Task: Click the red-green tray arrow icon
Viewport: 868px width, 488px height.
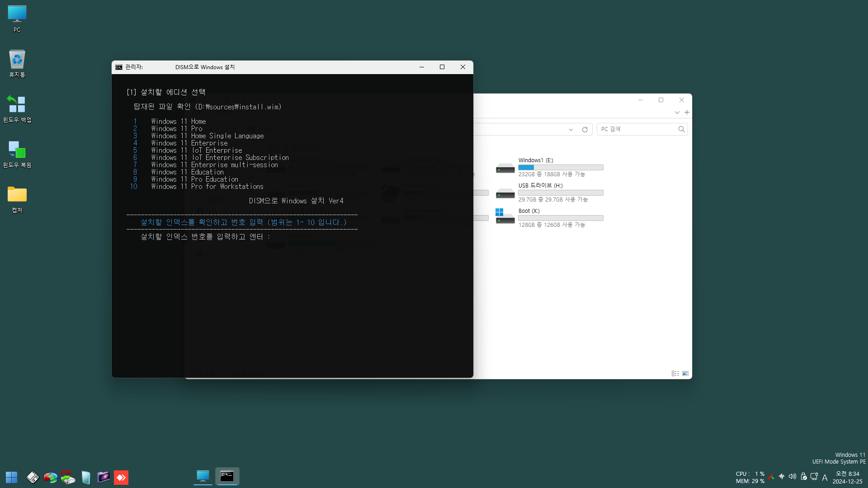Action: tap(771, 477)
